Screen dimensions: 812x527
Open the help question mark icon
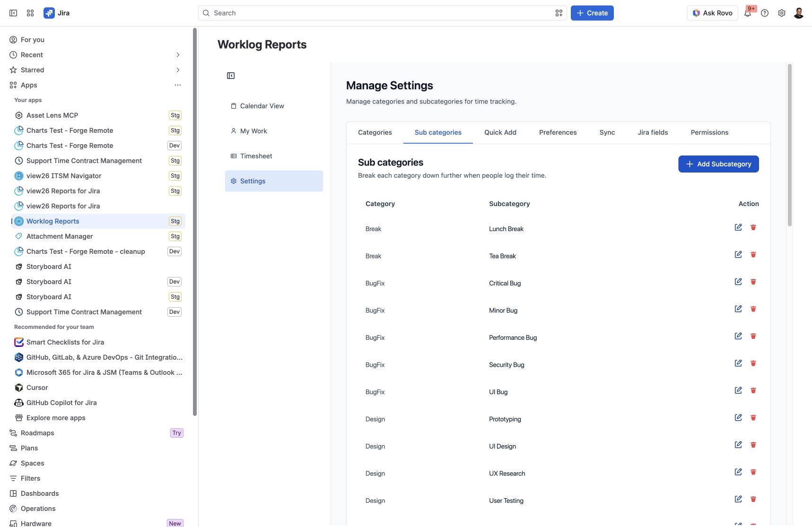(765, 13)
